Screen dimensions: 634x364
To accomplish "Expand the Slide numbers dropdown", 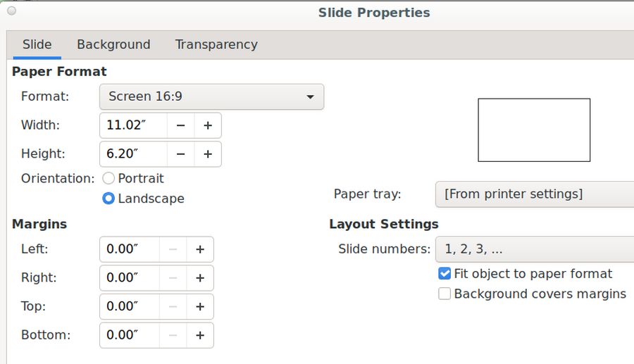I will tap(534, 249).
